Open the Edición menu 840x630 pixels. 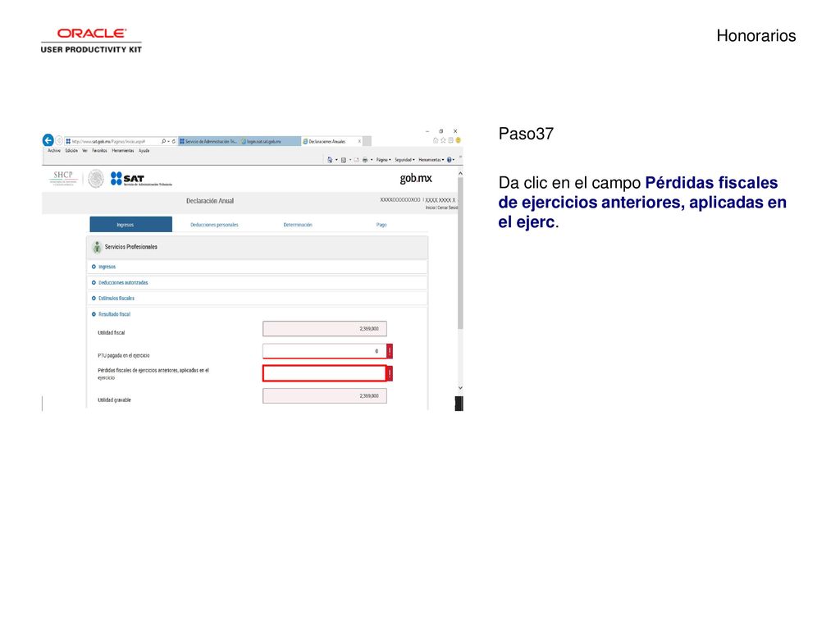(72, 151)
